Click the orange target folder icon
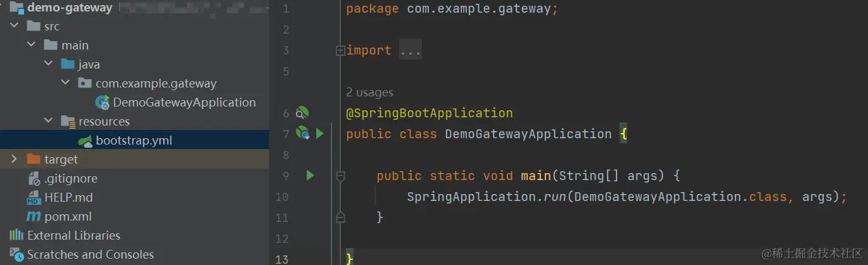The height and width of the screenshot is (265, 868). (34, 159)
